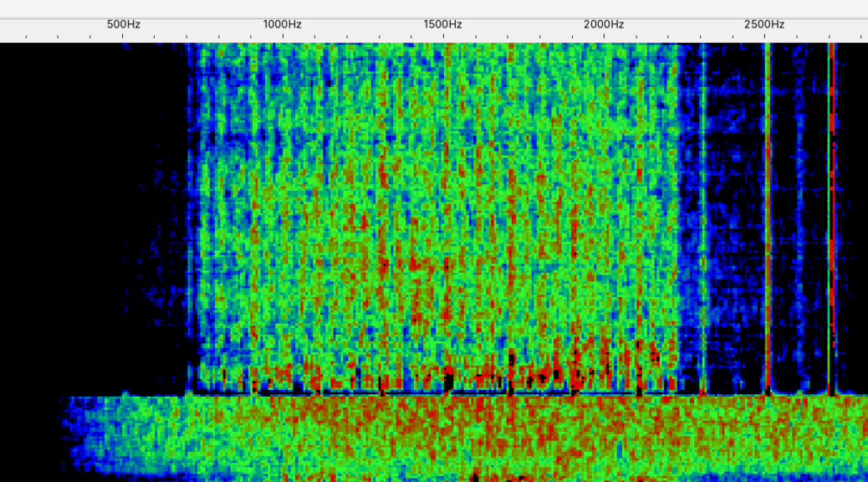868x482 pixels.
Task: Select the 1500Hz label on the ruler
Action: [x=442, y=24]
